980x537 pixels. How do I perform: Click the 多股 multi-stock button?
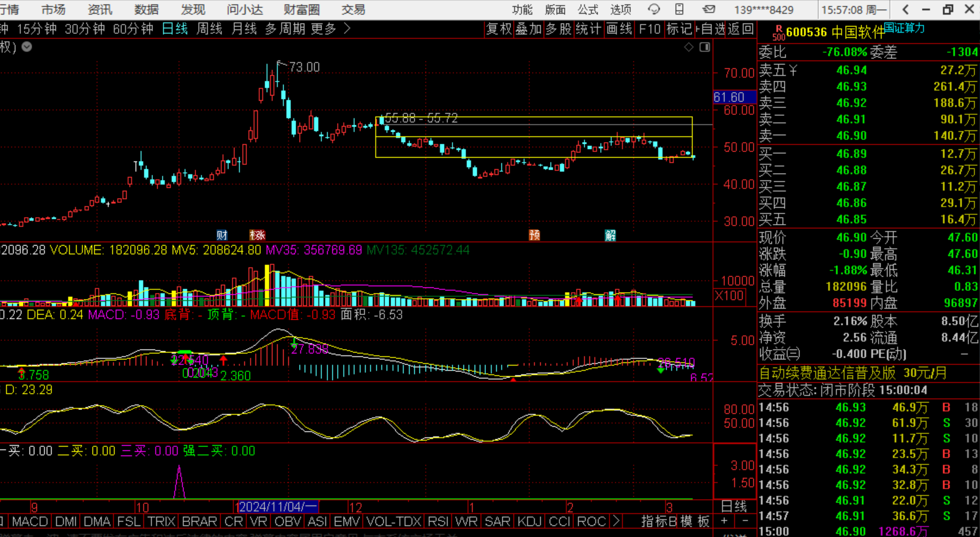[x=558, y=29]
